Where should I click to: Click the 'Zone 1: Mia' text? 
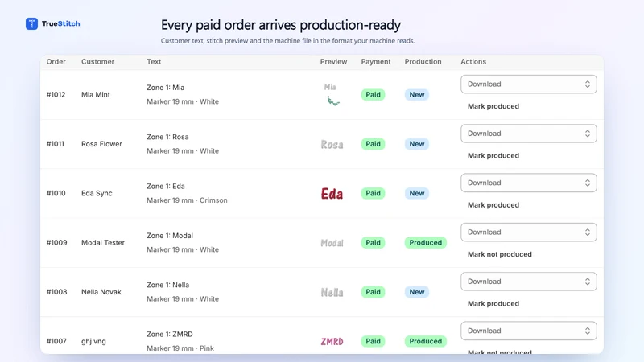pyautogui.click(x=166, y=88)
